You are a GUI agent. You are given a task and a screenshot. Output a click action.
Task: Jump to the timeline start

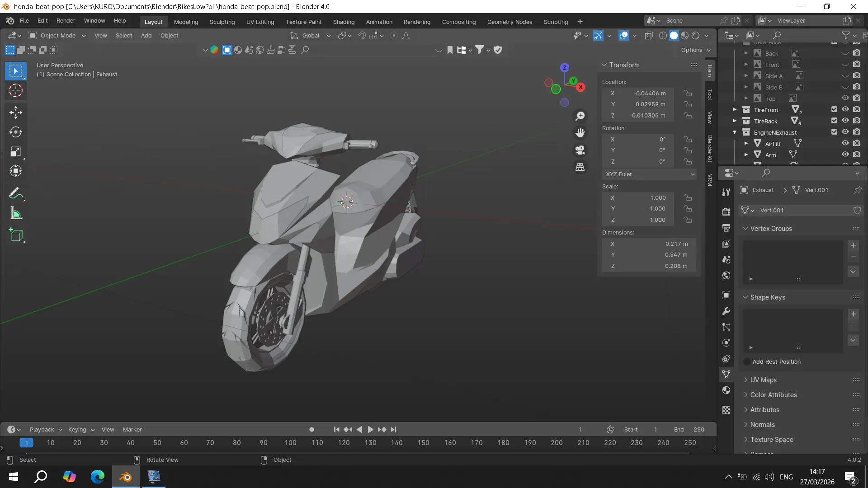click(336, 430)
